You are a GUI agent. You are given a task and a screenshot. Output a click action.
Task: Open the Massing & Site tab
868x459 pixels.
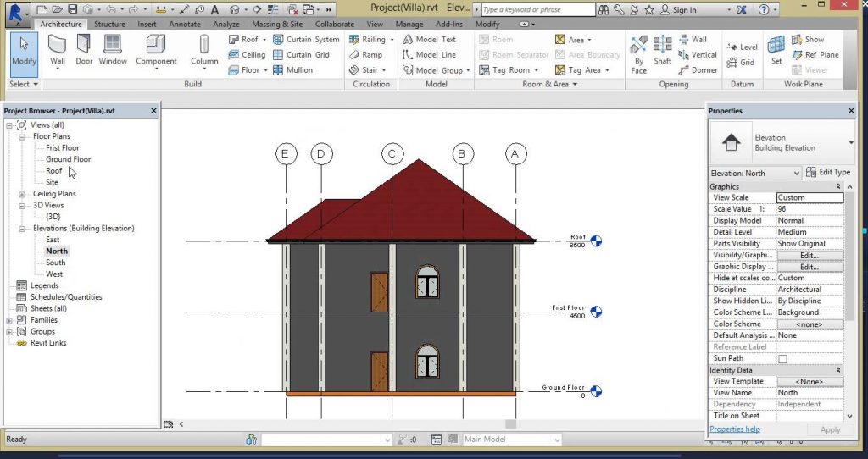276,25
